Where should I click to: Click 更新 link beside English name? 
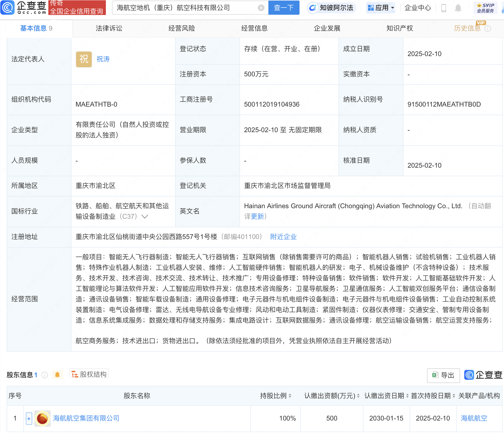[x=258, y=216]
